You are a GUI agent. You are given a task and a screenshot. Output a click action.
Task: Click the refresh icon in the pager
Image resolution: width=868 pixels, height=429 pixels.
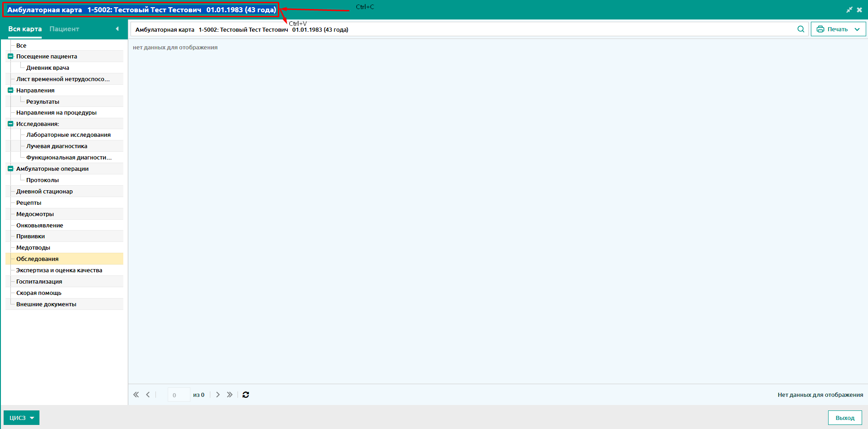click(x=246, y=395)
